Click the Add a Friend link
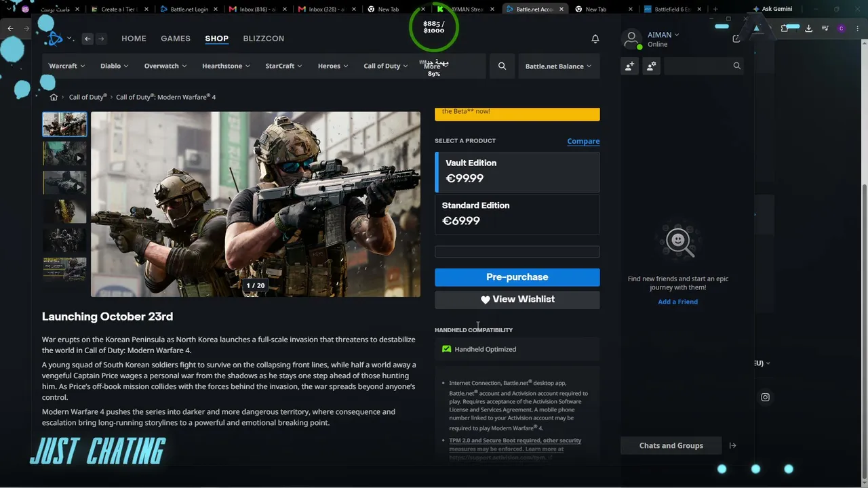Viewport: 868px width, 488px height. [677, 302]
